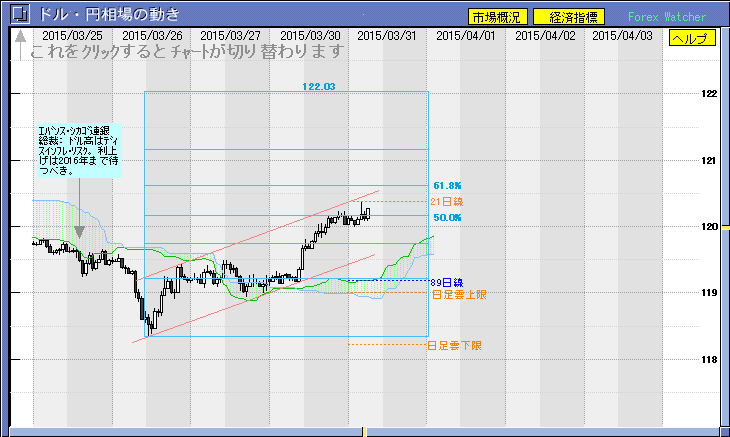The height and width of the screenshot is (437, 730).
Task: Click the window icon left of the title
Action: (20, 14)
